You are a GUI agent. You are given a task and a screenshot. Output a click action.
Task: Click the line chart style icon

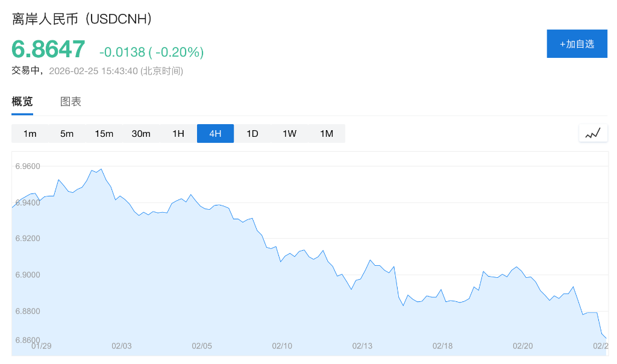pyautogui.click(x=593, y=133)
